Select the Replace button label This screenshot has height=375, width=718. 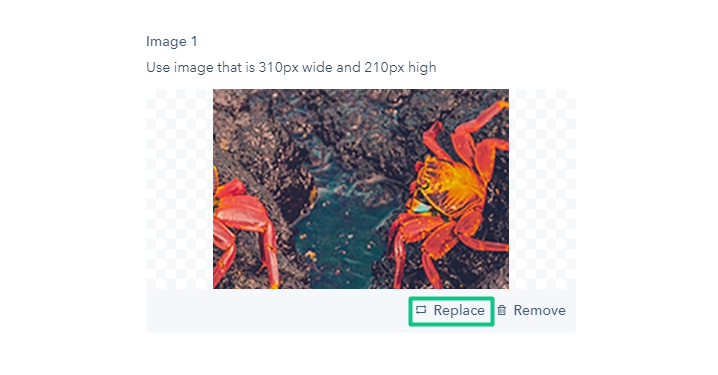click(459, 310)
